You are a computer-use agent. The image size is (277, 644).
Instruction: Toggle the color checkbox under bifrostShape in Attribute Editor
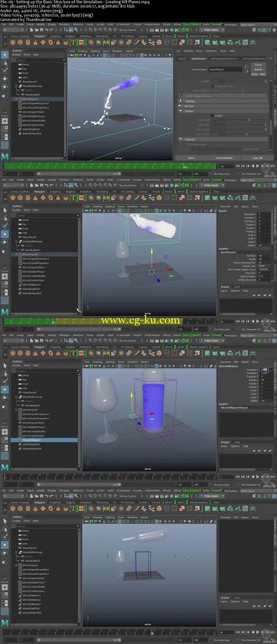(x=212, y=85)
